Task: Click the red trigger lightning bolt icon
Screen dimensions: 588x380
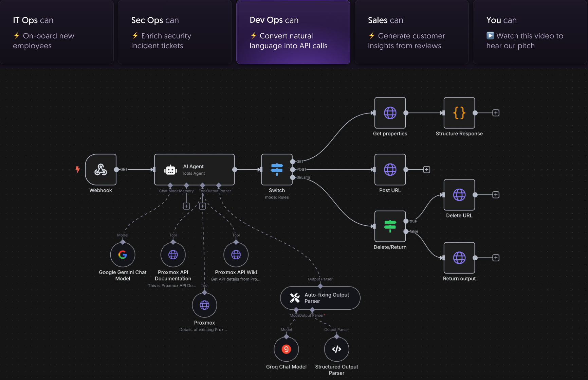Action: [x=78, y=169]
